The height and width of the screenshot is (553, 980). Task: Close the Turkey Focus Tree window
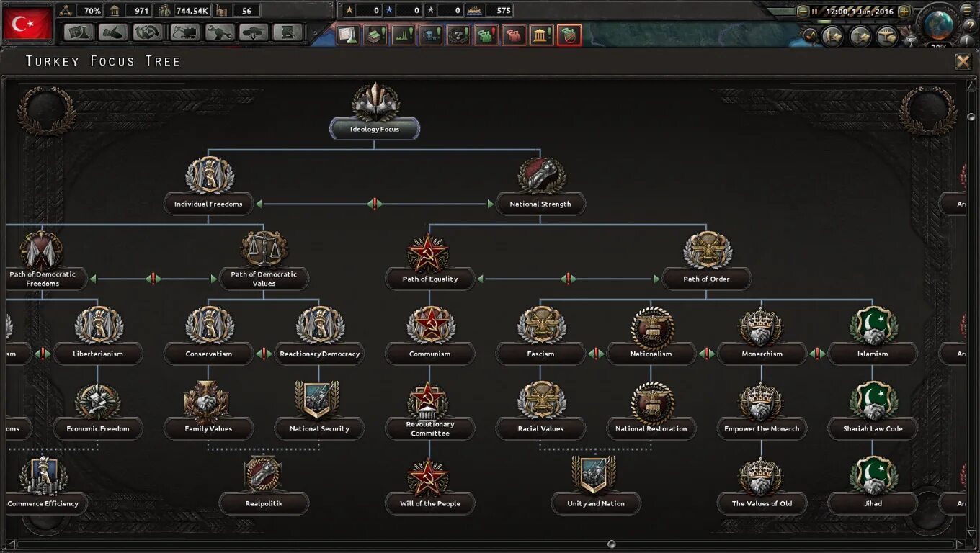[x=963, y=61]
